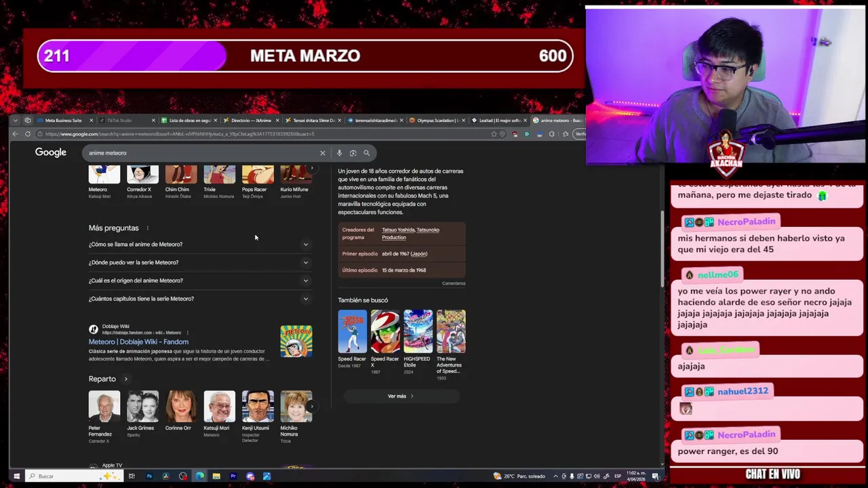Expand "¿Cómo se llama el anime de Meteoro?"
Image resolution: width=868 pixels, height=488 pixels.
[199, 245]
